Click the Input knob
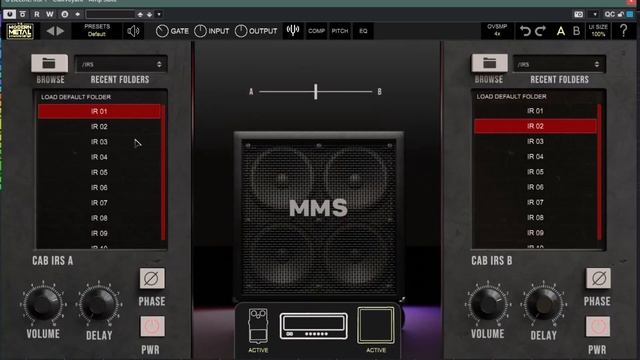 pos(200,31)
